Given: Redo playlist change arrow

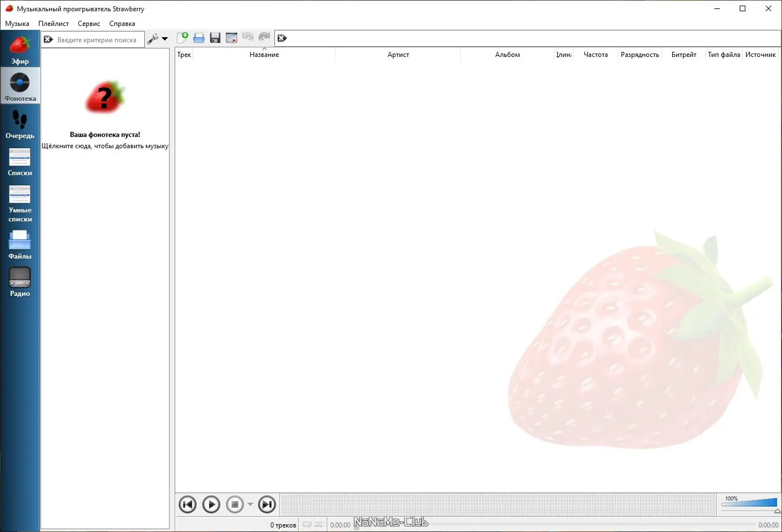Looking at the screenshot, I should (x=264, y=38).
